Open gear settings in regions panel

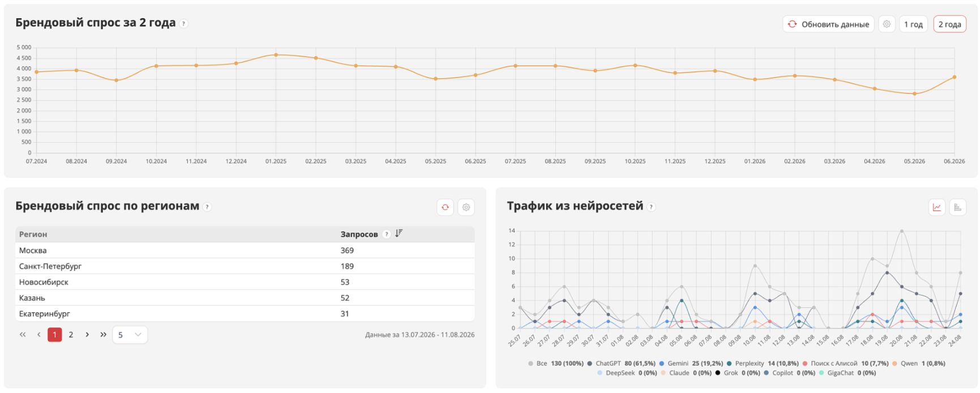466,208
